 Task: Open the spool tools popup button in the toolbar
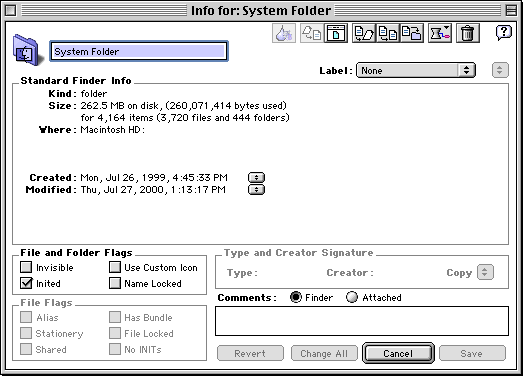click(440, 33)
